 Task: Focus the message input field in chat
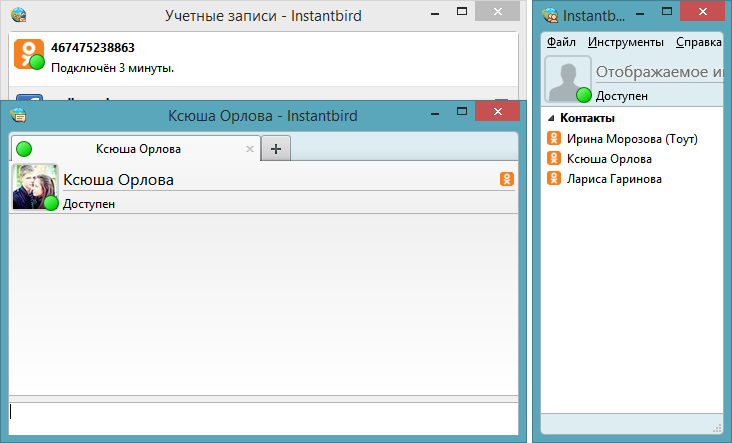[x=263, y=418]
